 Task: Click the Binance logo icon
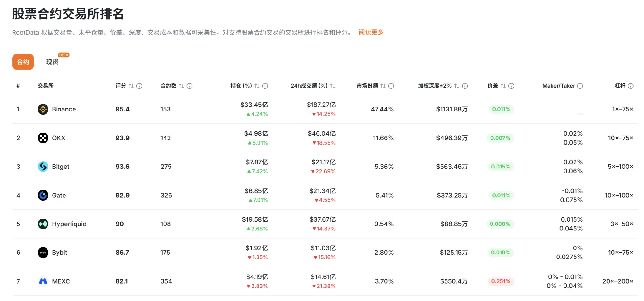43,109
